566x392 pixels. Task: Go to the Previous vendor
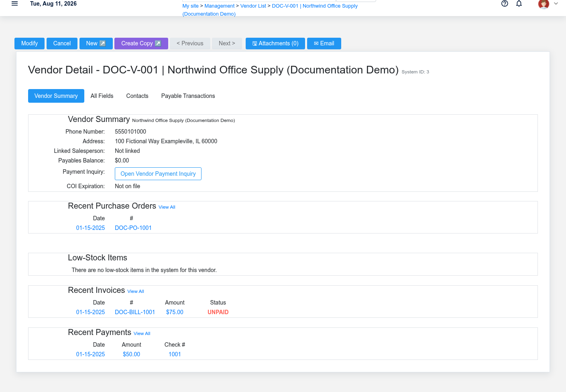[190, 43]
